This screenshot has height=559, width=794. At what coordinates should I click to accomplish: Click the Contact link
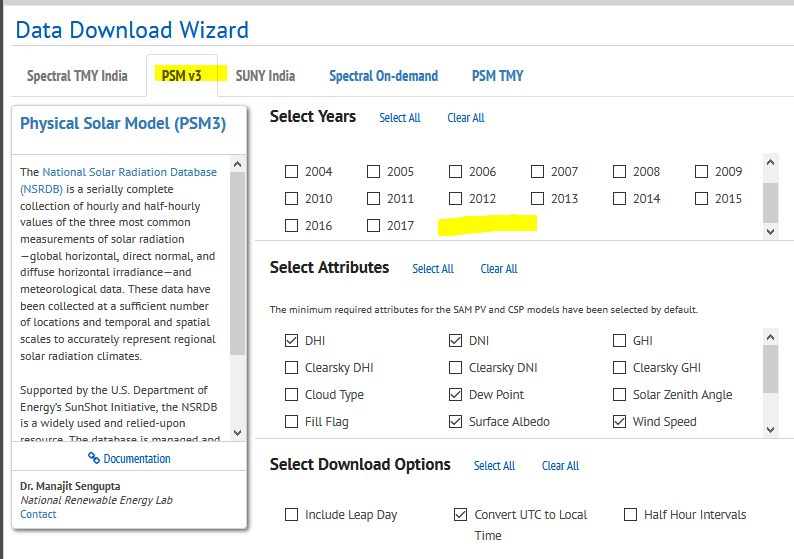38,514
